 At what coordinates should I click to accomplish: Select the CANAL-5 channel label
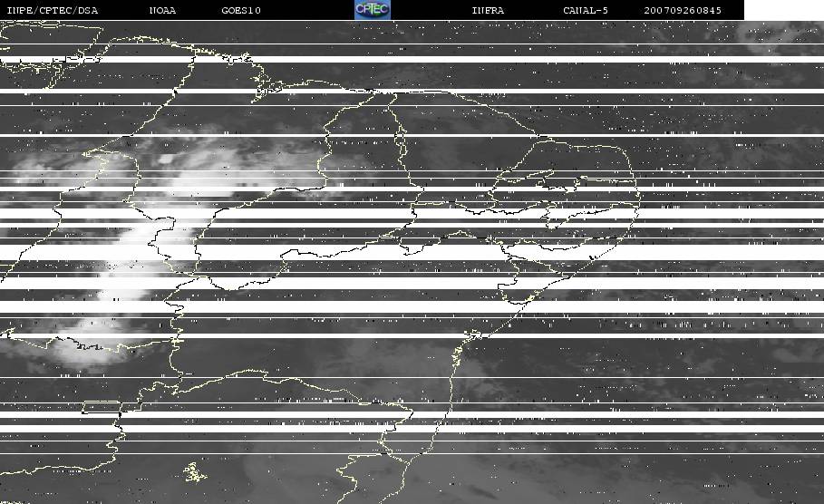coord(586,11)
